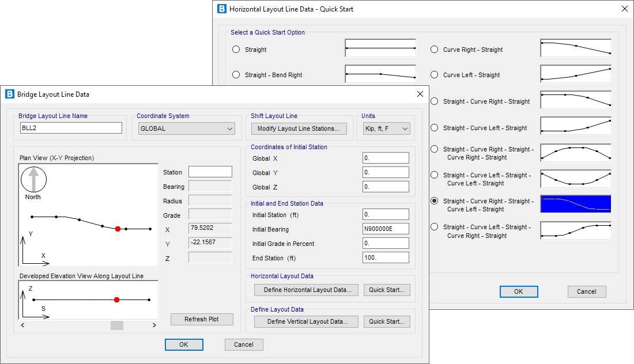Click Define Horizontal Layout Data button
Image resolution: width=634 pixels, height=364 pixels.
306,290
